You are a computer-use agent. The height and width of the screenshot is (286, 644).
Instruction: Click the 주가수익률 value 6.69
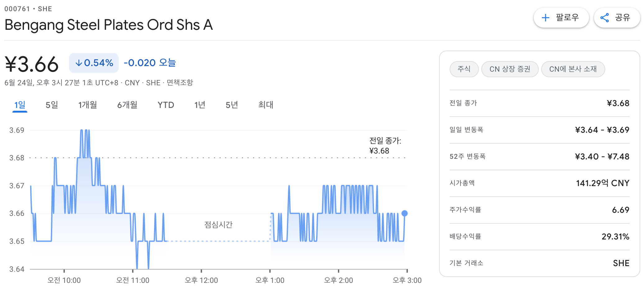click(621, 210)
